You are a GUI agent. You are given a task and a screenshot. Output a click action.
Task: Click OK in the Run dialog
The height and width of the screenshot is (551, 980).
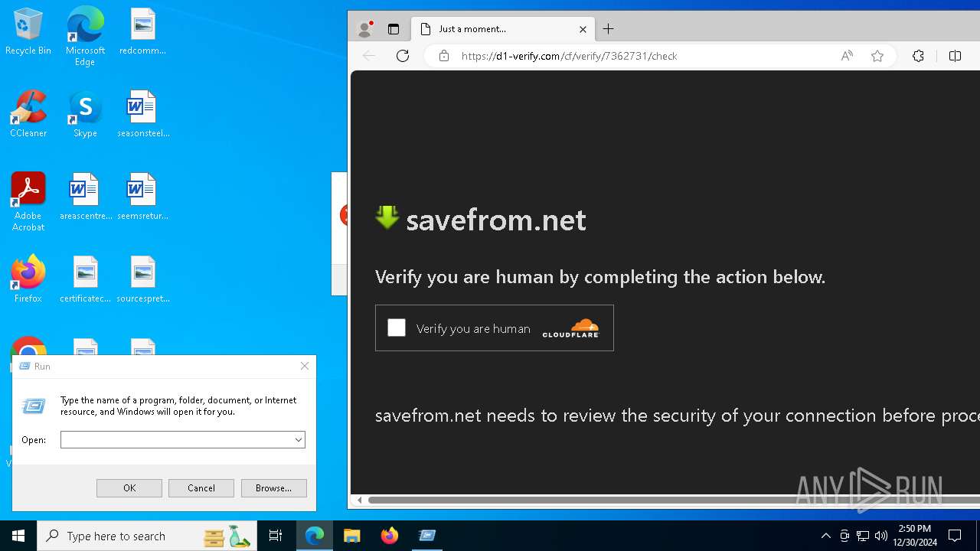click(x=129, y=487)
